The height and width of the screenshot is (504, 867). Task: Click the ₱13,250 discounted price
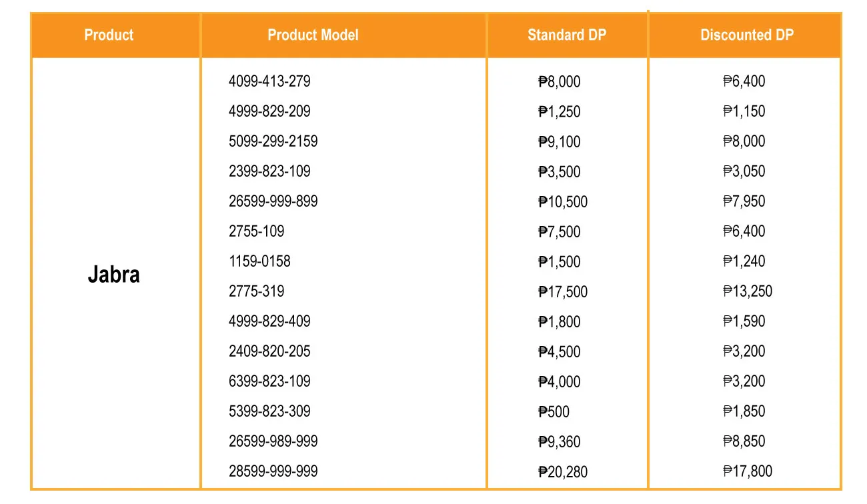tap(748, 291)
